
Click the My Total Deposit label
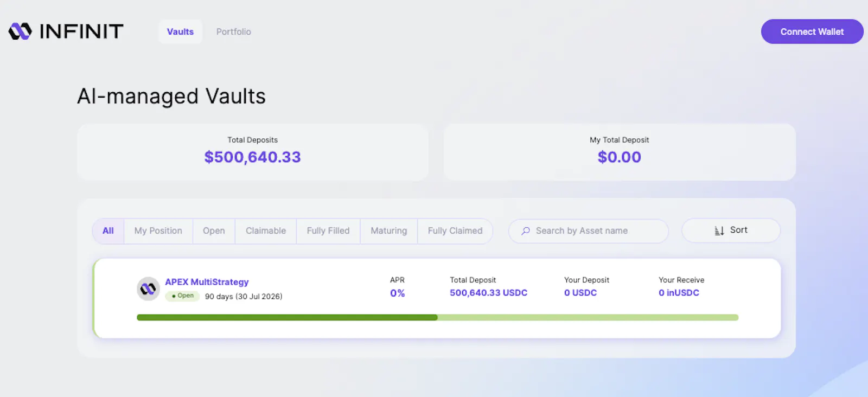(619, 140)
